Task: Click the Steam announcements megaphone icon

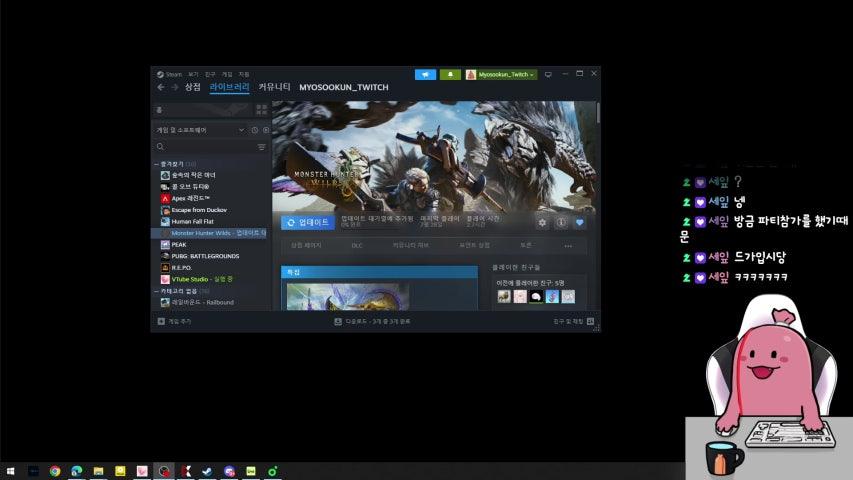Action: pos(425,74)
